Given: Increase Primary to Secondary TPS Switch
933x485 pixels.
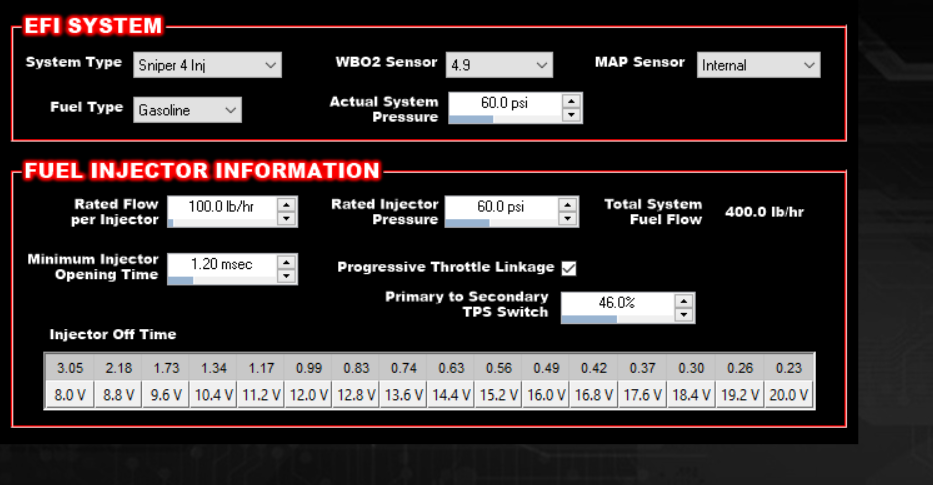Looking at the screenshot, I should click(684, 300).
